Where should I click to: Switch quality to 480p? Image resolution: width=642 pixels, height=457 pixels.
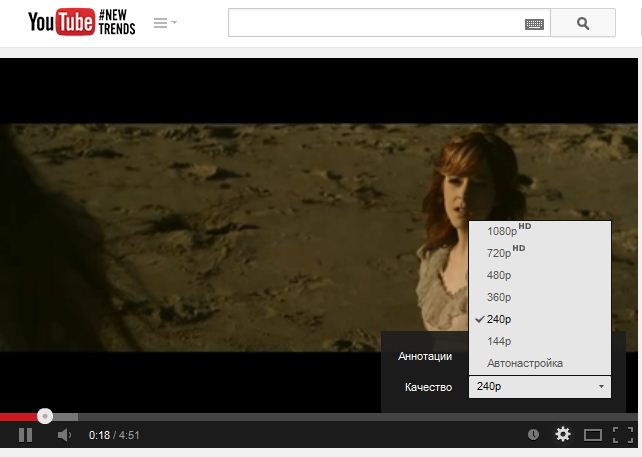(x=499, y=275)
